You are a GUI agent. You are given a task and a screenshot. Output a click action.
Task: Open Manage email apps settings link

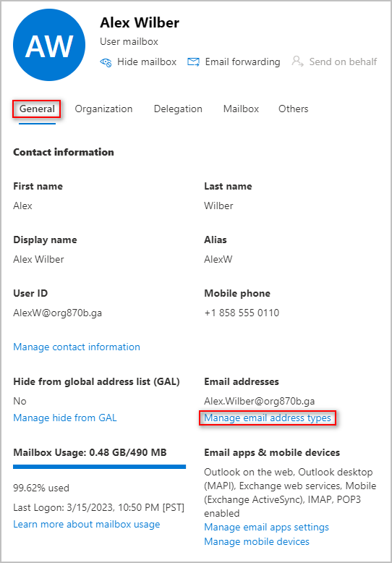click(x=266, y=527)
